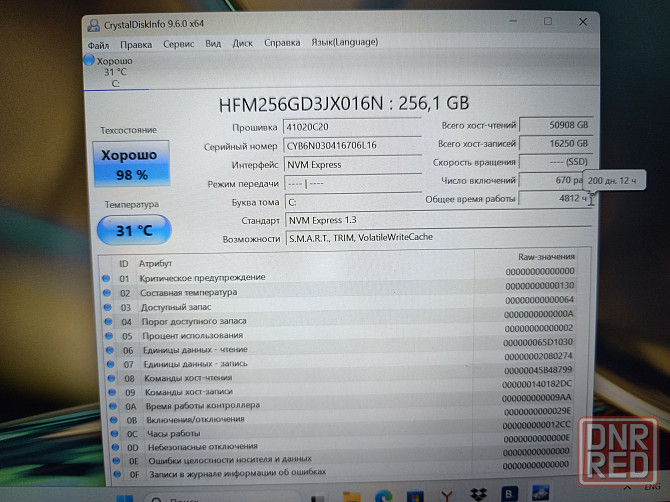Click the Буква тома field C:
The width and height of the screenshot is (670, 502).
click(x=353, y=202)
